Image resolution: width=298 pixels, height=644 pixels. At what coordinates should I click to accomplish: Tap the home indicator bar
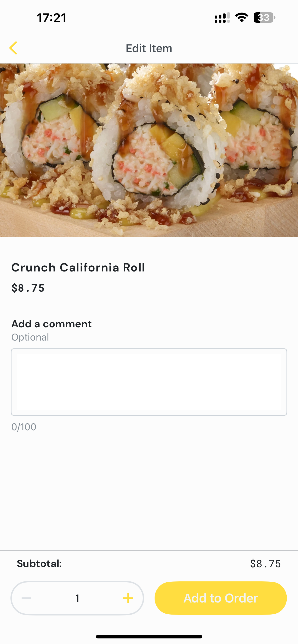point(149,637)
